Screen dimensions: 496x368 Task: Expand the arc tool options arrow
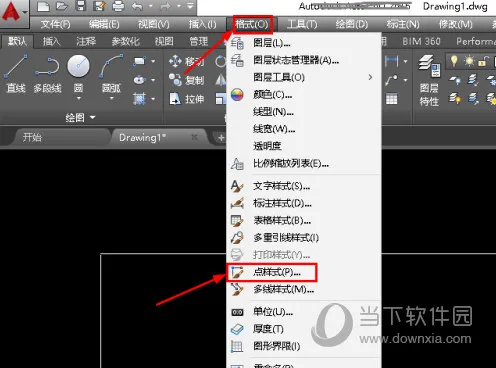point(111,99)
